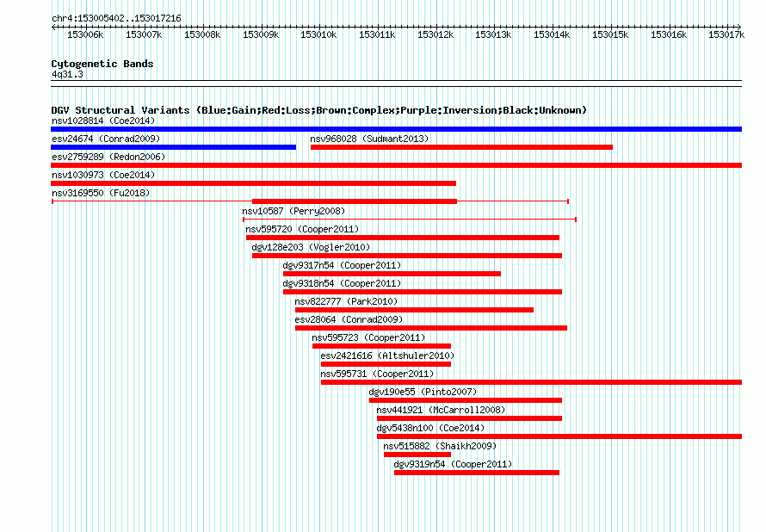Click the 153009k ruler tick label

[261, 34]
